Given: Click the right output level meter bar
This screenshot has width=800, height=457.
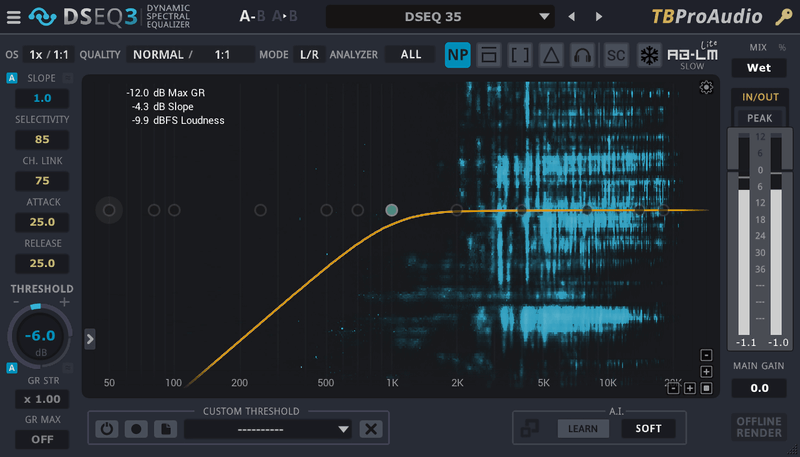Looking at the screenshot, I should 776,236.
